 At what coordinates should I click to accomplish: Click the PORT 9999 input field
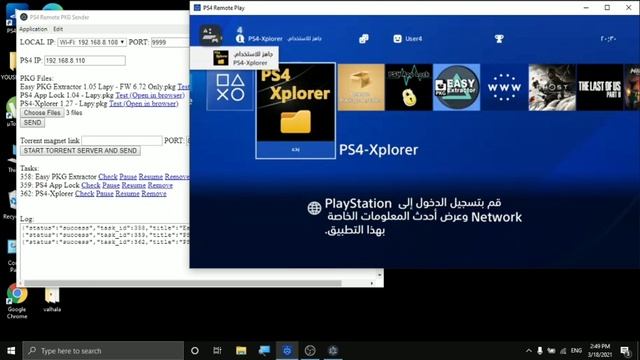[170, 42]
